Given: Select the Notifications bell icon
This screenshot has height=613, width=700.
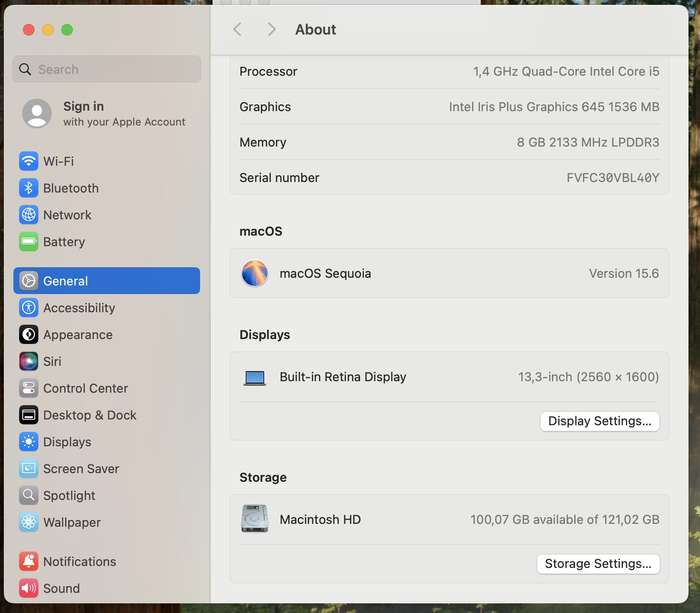Looking at the screenshot, I should pyautogui.click(x=29, y=561).
